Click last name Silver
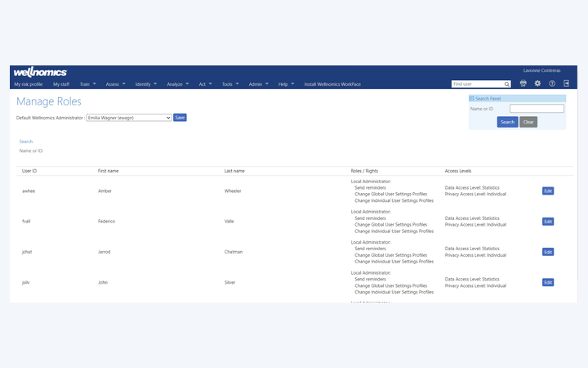 (229, 282)
